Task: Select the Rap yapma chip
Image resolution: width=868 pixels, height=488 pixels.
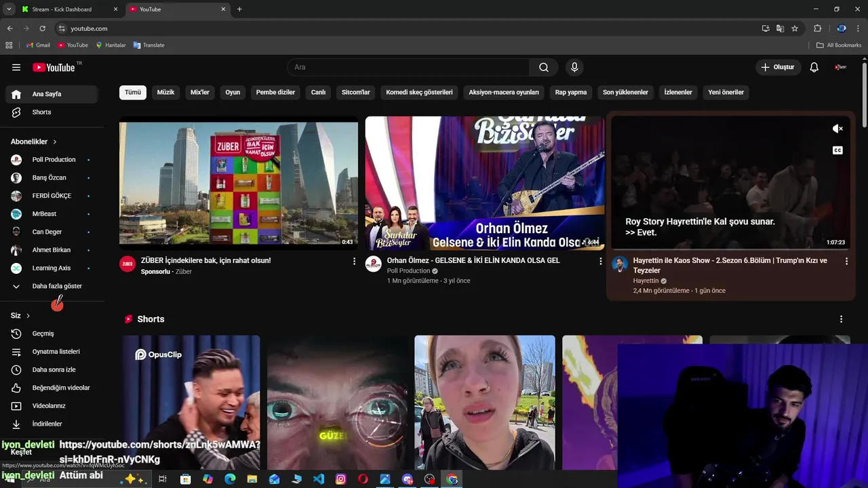Action: 571,92
